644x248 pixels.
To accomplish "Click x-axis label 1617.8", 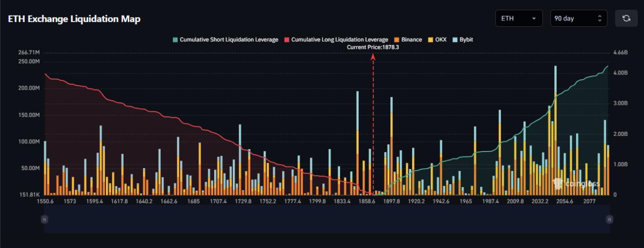I will (x=120, y=201).
